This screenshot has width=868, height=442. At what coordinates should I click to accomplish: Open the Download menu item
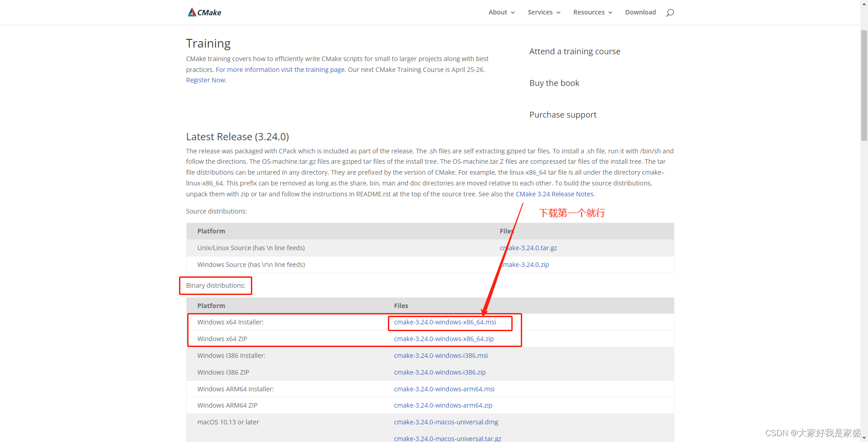[x=640, y=12]
